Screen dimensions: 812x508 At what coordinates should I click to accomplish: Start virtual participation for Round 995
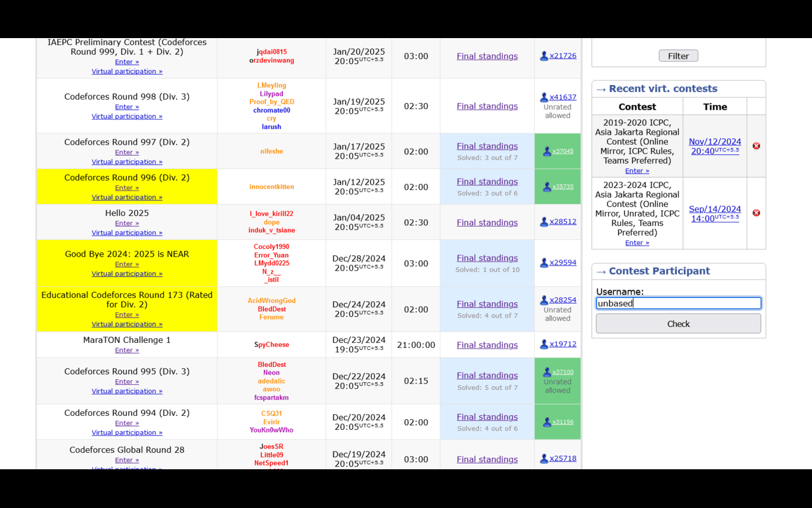127,392
